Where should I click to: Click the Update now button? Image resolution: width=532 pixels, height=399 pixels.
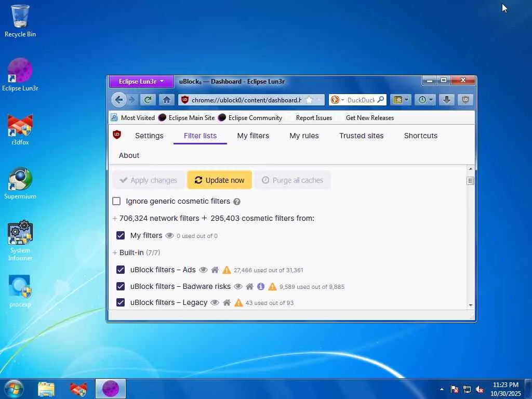pyautogui.click(x=220, y=180)
